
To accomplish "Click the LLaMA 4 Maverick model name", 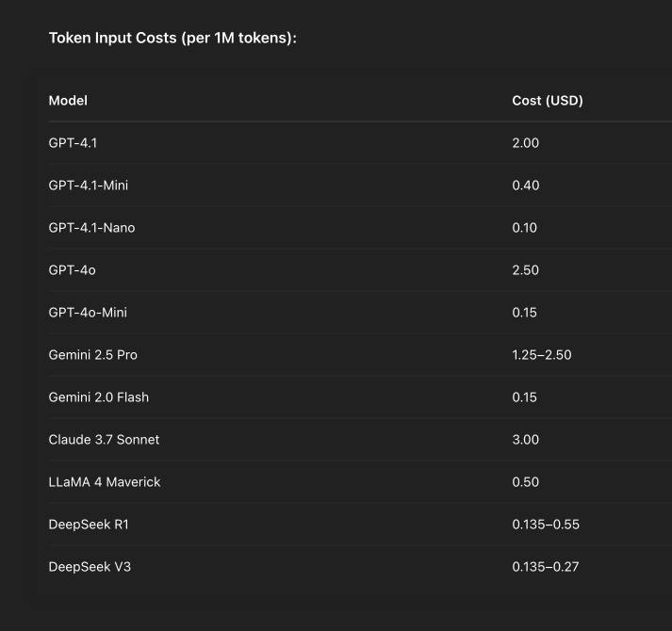I will pyautogui.click(x=105, y=482).
